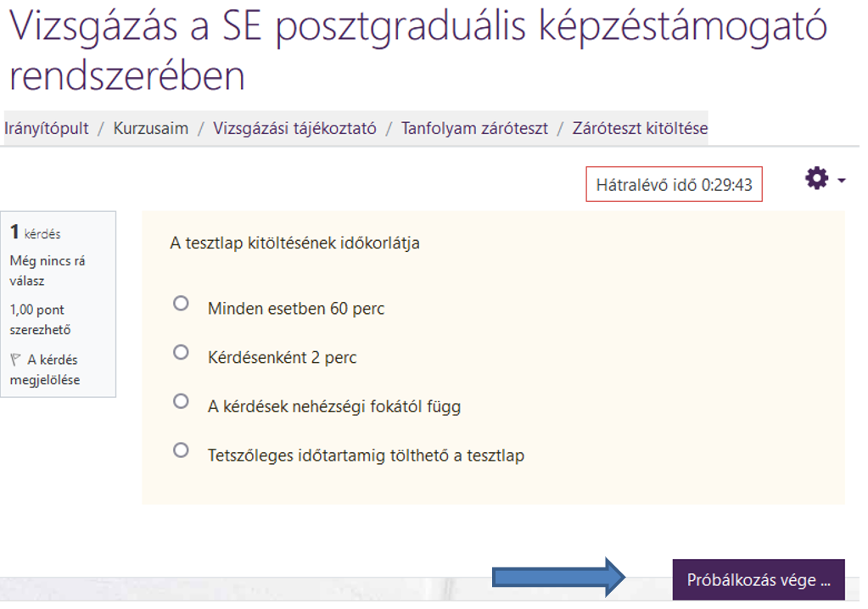Click the blue arrow pointing right
This screenshot has width=868, height=609.
coord(559,579)
